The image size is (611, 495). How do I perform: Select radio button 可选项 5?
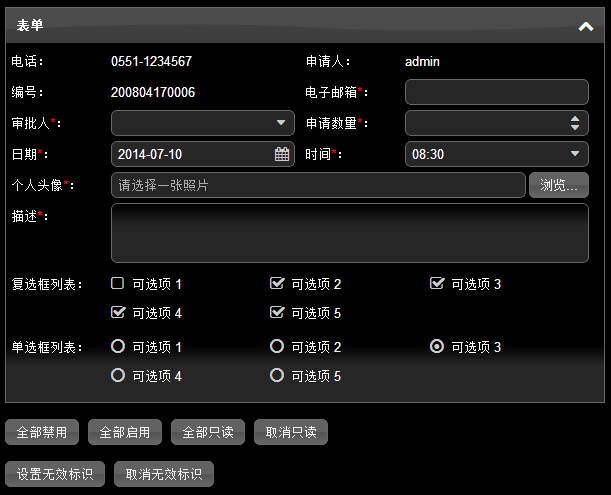pos(277,375)
